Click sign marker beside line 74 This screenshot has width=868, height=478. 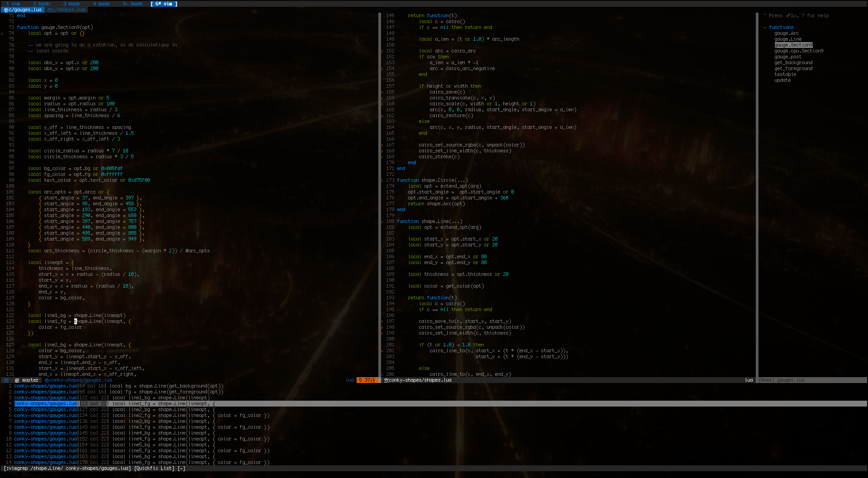point(2,33)
